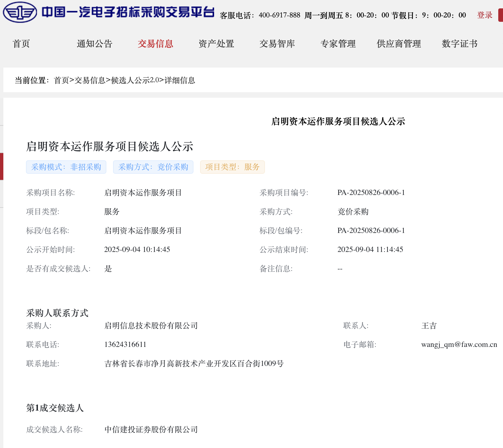Click the 项目类型 field value 服务
The width and height of the screenshot is (503, 448).
112,212
